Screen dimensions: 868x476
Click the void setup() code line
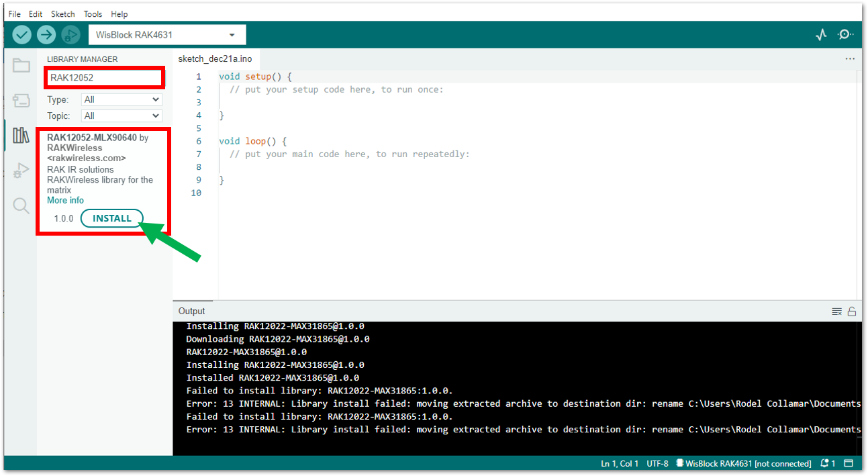point(255,77)
